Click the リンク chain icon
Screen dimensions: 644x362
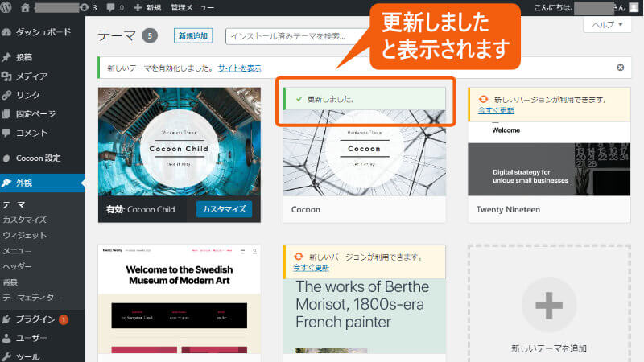coord(6,95)
